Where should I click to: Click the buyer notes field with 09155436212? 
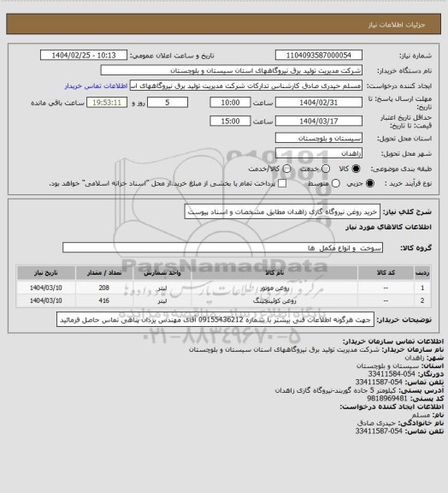215,320
